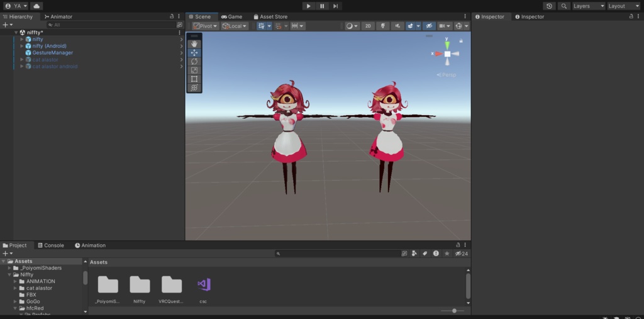
Task: Select cat alastor android in Hierarchy
Action: click(55, 66)
